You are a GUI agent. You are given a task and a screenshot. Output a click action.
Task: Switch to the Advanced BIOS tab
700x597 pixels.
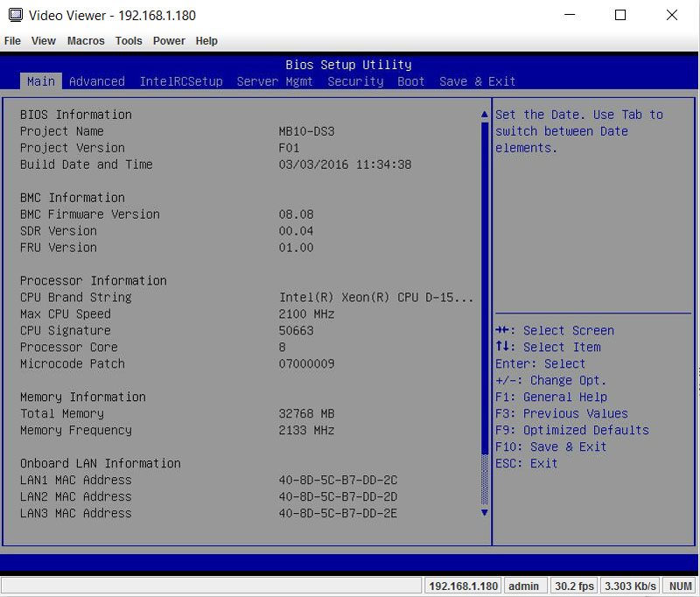point(96,81)
